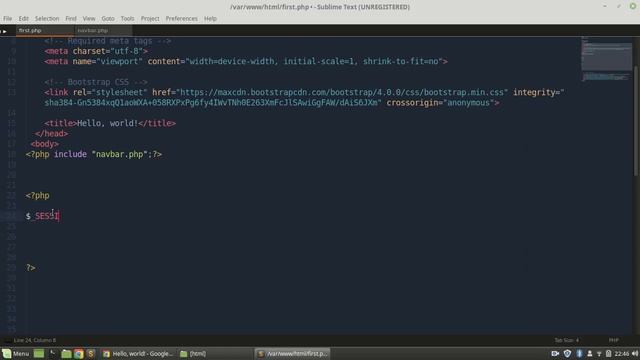Click the vertical editor scrollbar
The height and width of the screenshot is (360, 640).
click(x=636, y=121)
